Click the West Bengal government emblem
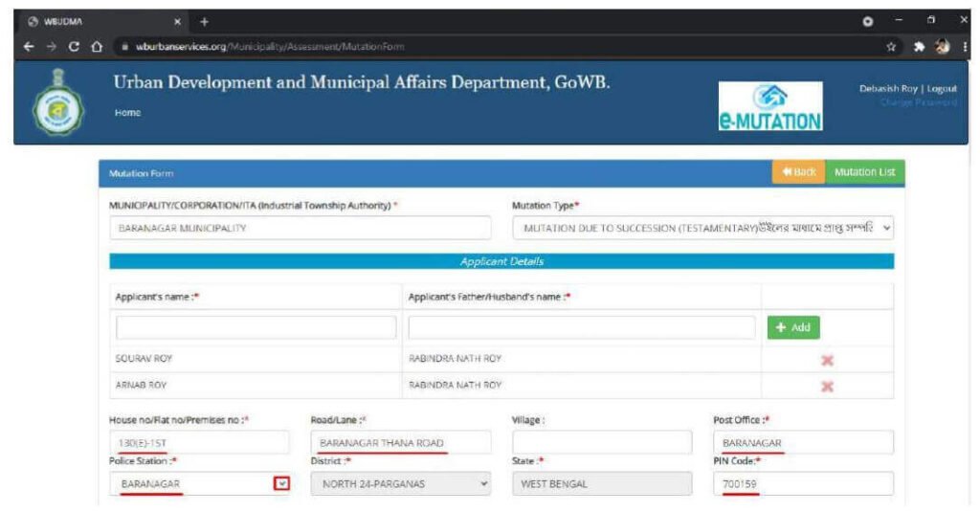The image size is (980, 511). click(58, 101)
